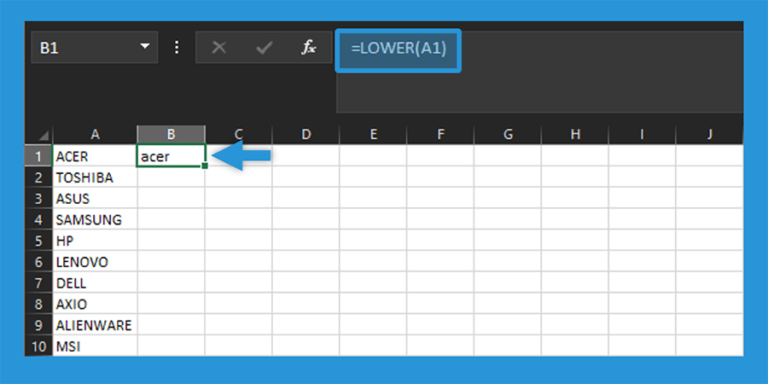The height and width of the screenshot is (384, 768).
Task: Click the Select All corner triangle
Action: pos(44,136)
